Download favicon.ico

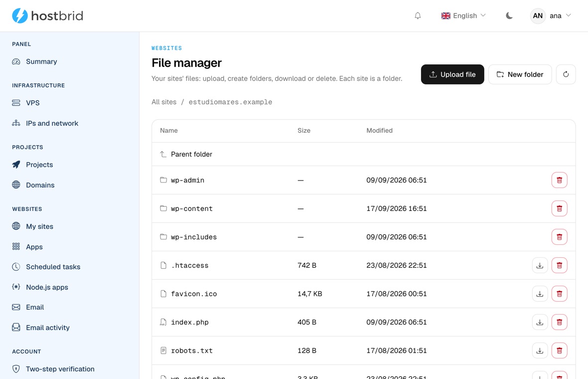[540, 294]
